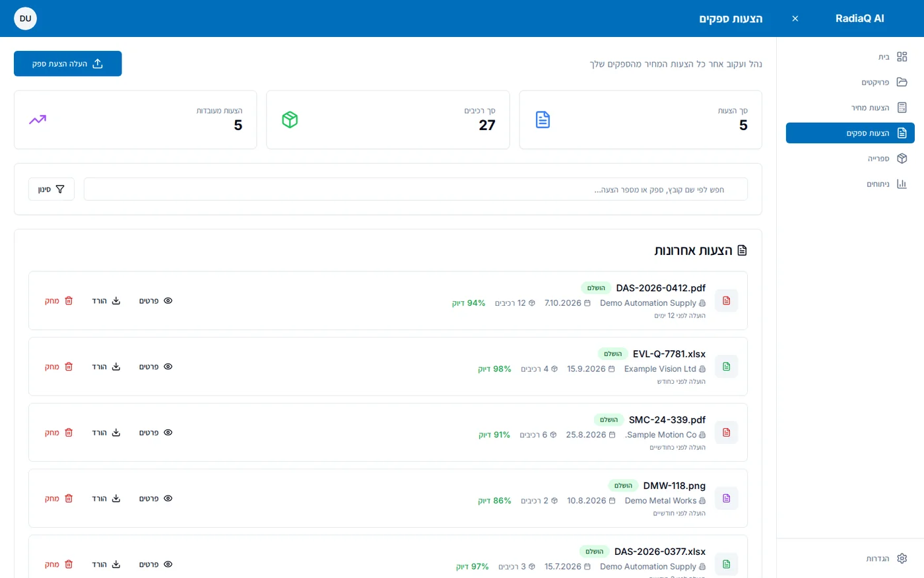Show details via eye icon for SMC-24-339.pdf
Viewport: 924px width, 578px height.
point(168,433)
